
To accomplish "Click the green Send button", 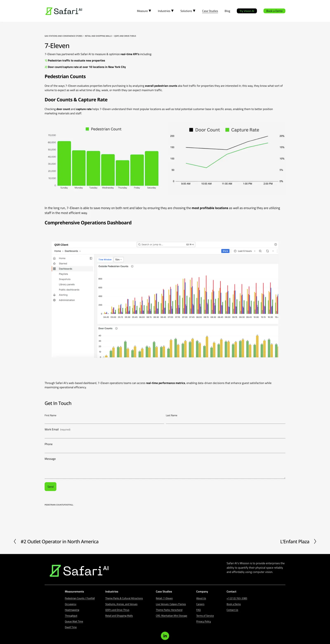I will tap(50, 487).
